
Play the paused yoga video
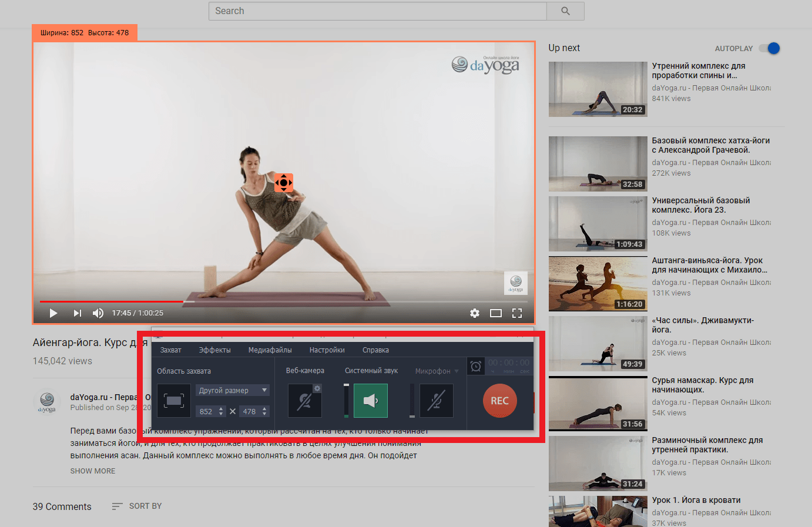coord(53,313)
